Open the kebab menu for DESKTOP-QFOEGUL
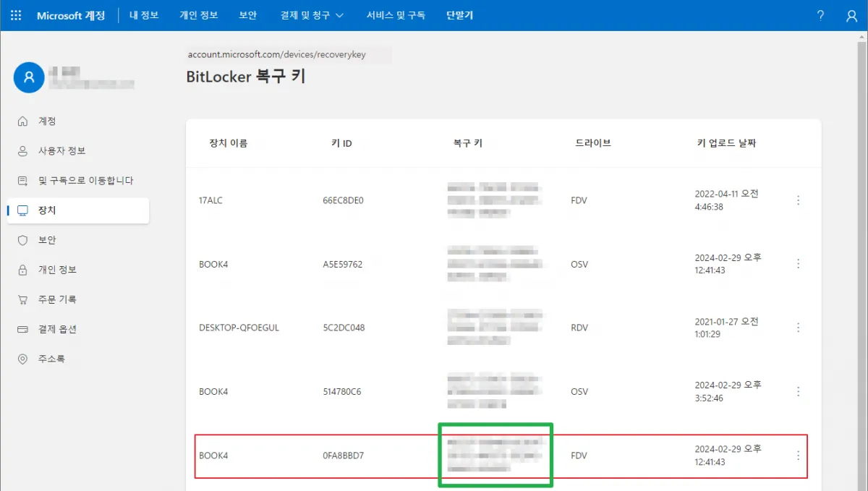Screen dimensions: 868x491 click(798, 328)
